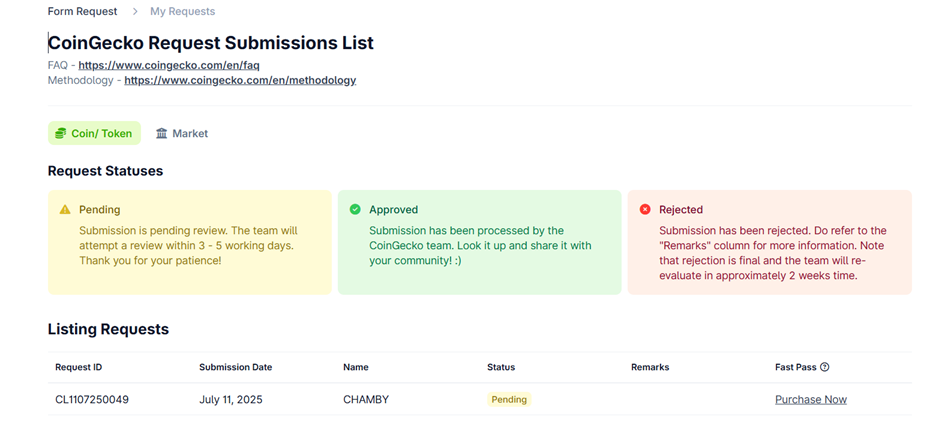Click the Remarks column header
This screenshot has width=936, height=426.
650,368
